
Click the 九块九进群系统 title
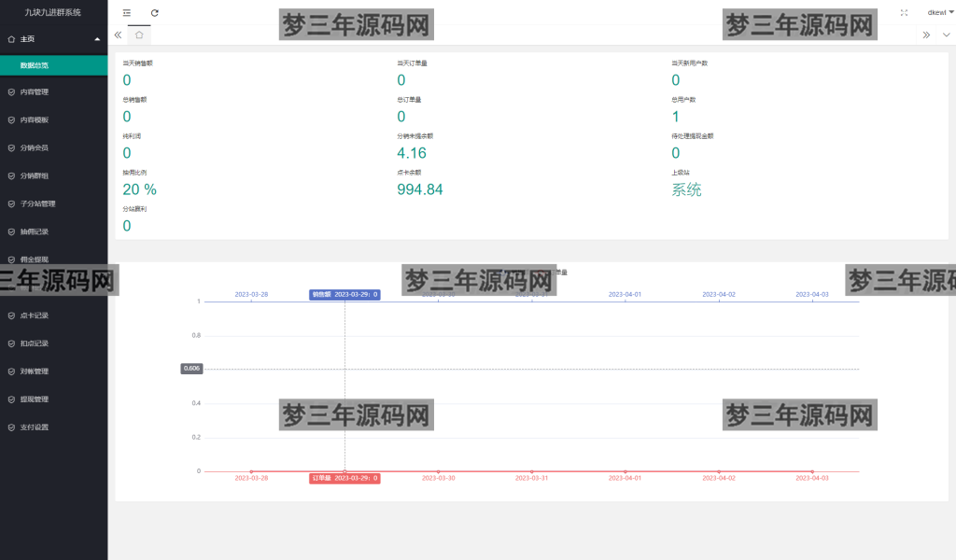pyautogui.click(x=53, y=12)
